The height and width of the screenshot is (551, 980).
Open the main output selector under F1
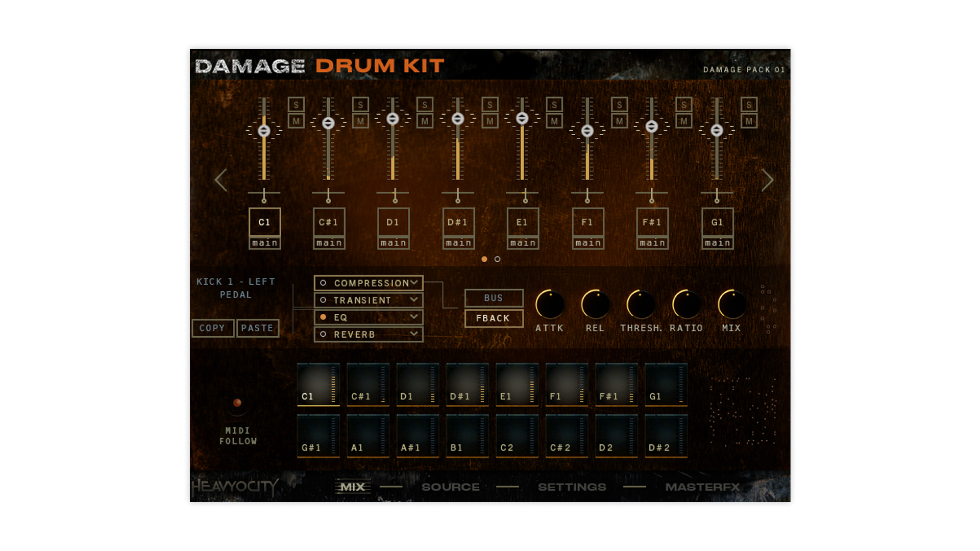(x=588, y=243)
